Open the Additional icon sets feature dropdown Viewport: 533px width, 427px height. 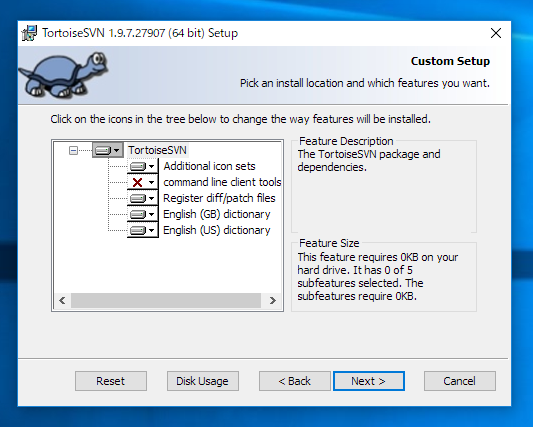click(x=142, y=166)
